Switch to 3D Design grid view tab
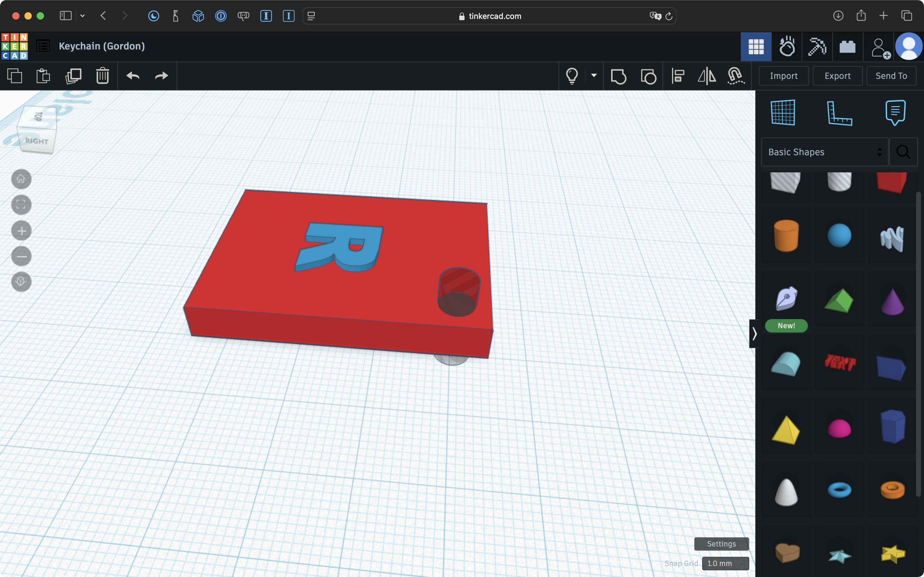The image size is (924, 577). tap(756, 46)
